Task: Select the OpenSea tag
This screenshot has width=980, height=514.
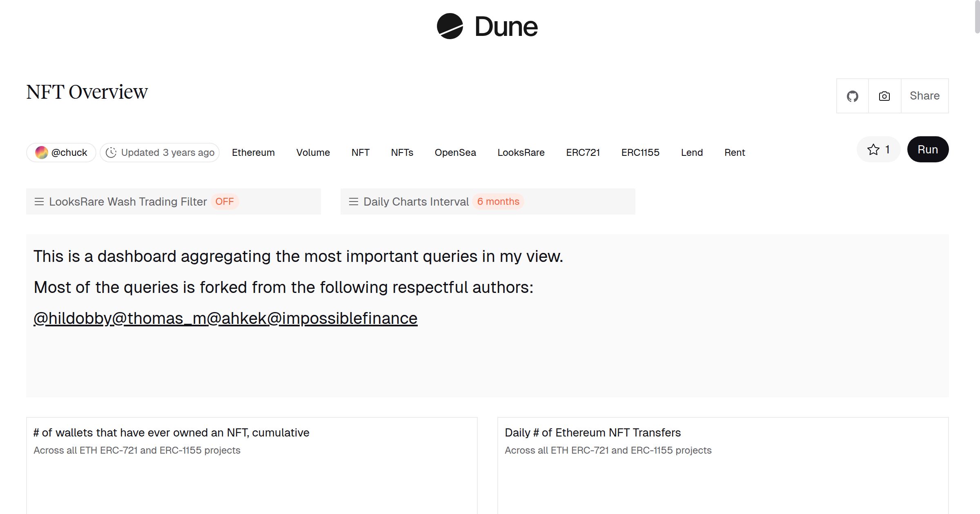Action: pos(455,153)
